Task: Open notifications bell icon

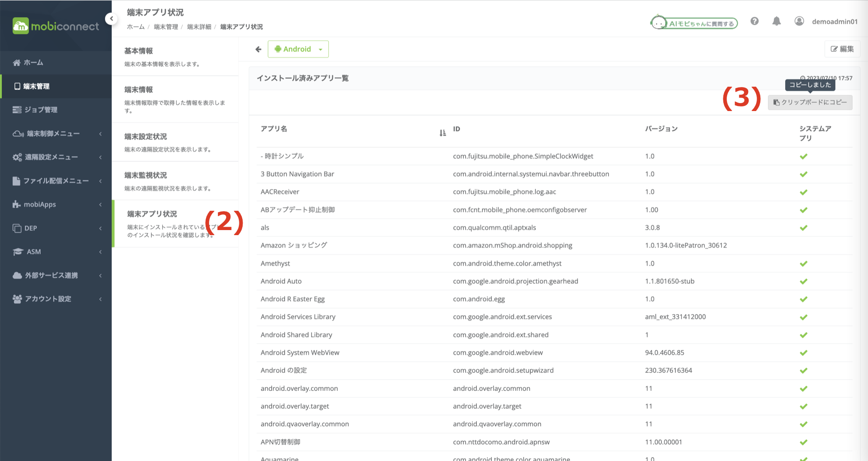Action: tap(776, 21)
